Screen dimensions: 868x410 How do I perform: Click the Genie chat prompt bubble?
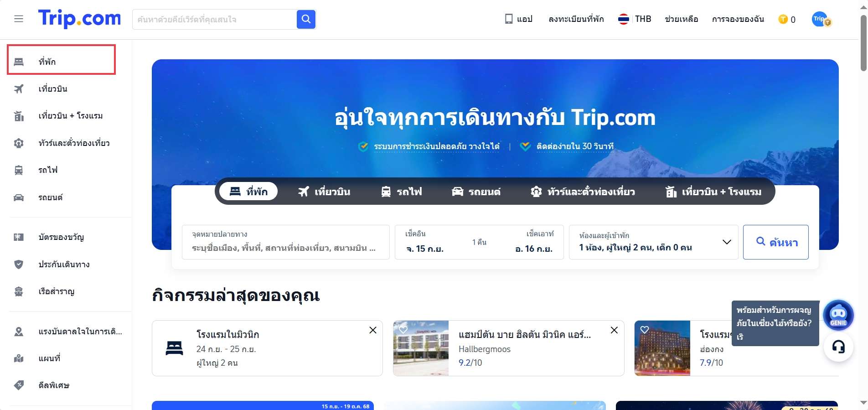coord(775,323)
